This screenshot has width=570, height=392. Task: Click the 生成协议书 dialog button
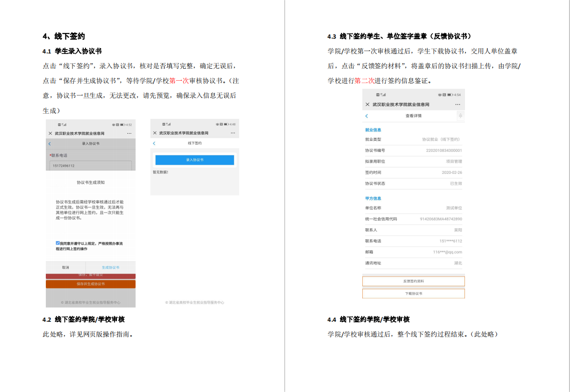click(110, 267)
